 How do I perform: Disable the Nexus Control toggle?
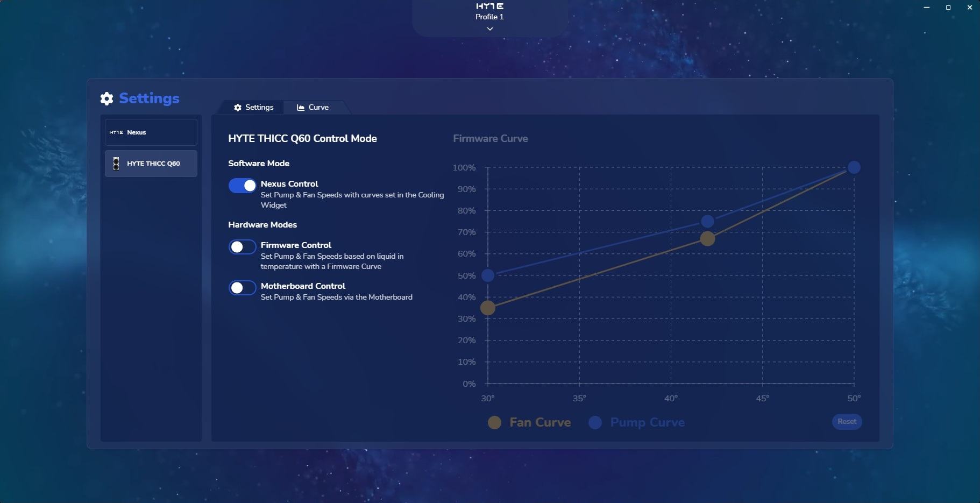coord(242,186)
